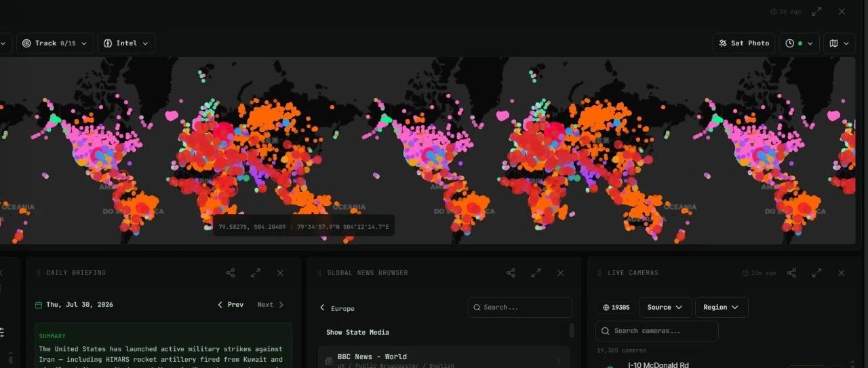Image resolution: width=868 pixels, height=368 pixels.
Task: Click the BBC News newspaper icon
Action: coord(329,361)
